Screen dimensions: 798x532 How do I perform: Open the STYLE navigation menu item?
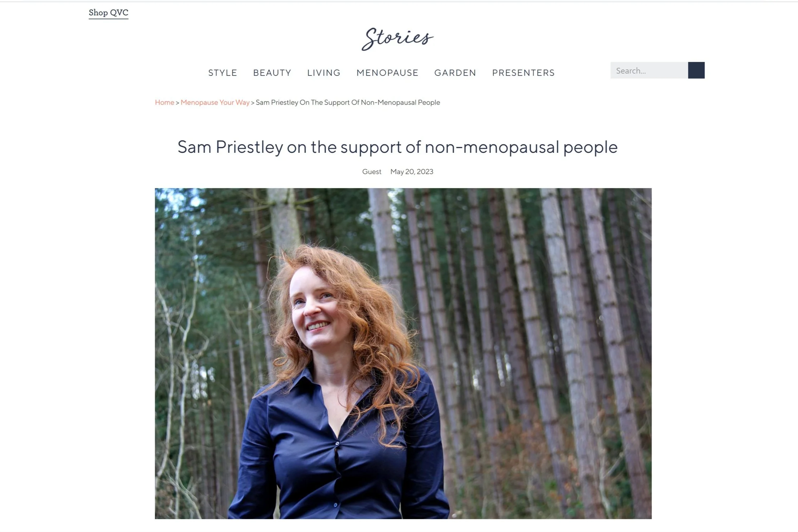(x=222, y=73)
